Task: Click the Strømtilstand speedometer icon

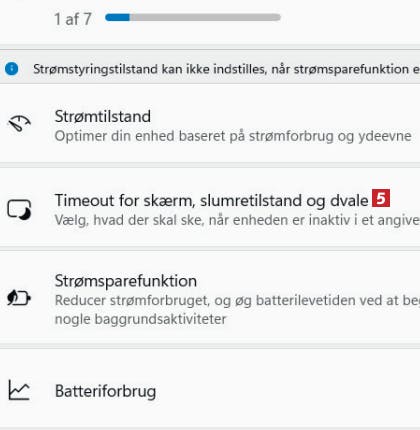Action: [x=19, y=124]
